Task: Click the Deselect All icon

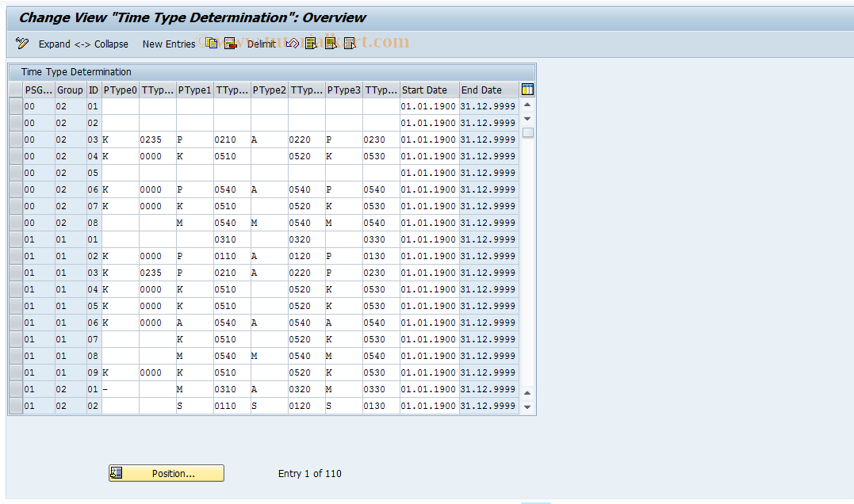Action: [x=350, y=44]
